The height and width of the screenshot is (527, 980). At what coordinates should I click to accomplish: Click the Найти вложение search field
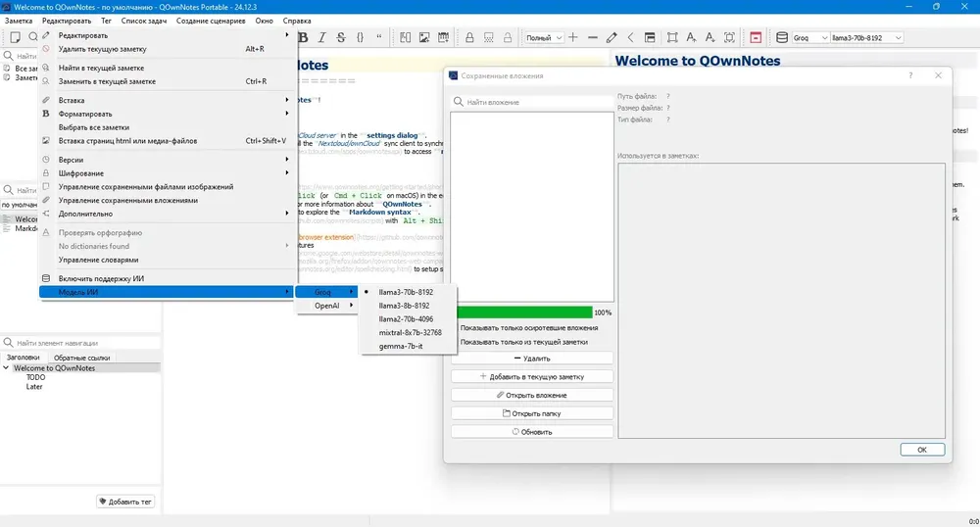tap(532, 102)
